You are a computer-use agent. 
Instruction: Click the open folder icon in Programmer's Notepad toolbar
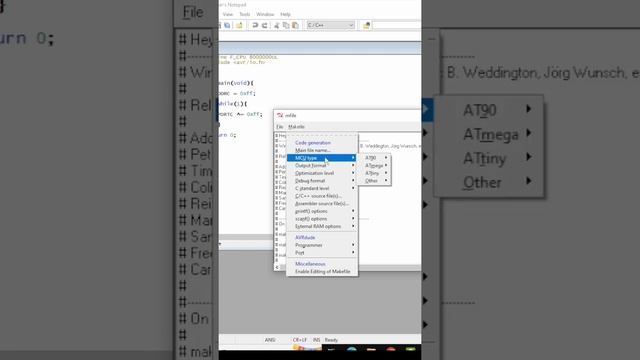click(239, 25)
